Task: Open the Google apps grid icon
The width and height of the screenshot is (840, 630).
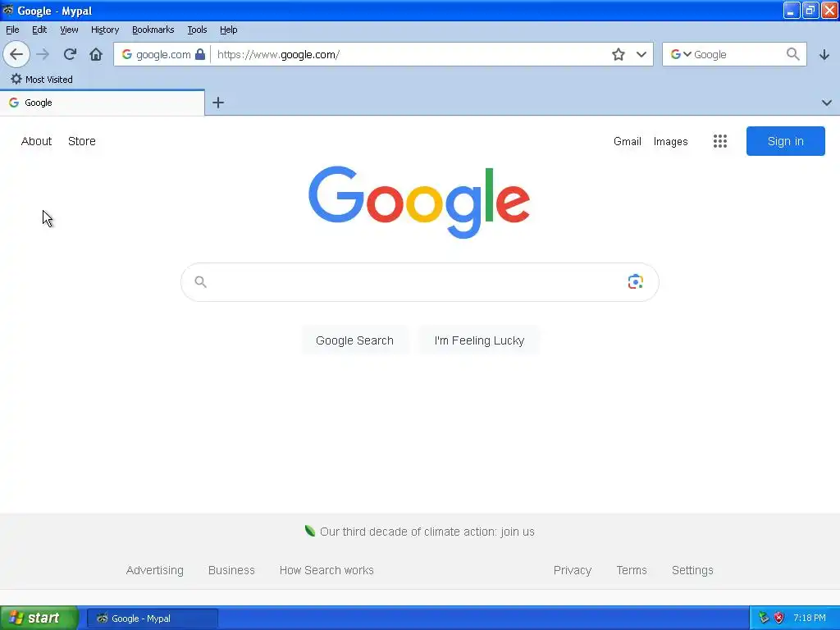Action: tap(720, 141)
